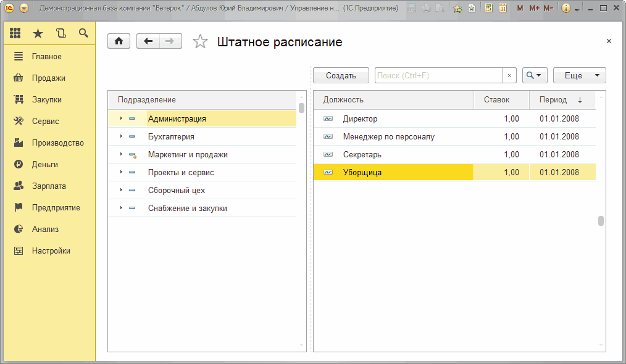Viewport: 626px width, 364px height.
Task: Open the calendar icon in title bar
Action: tap(503, 8)
